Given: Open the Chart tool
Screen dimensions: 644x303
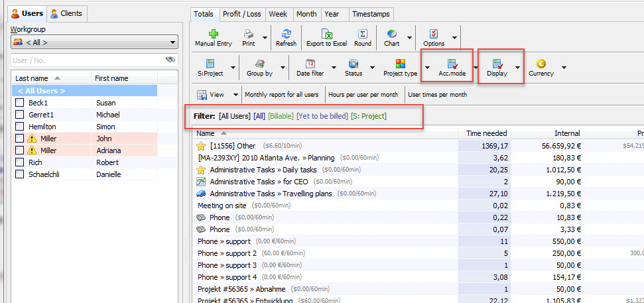Looking at the screenshot, I should (392, 34).
